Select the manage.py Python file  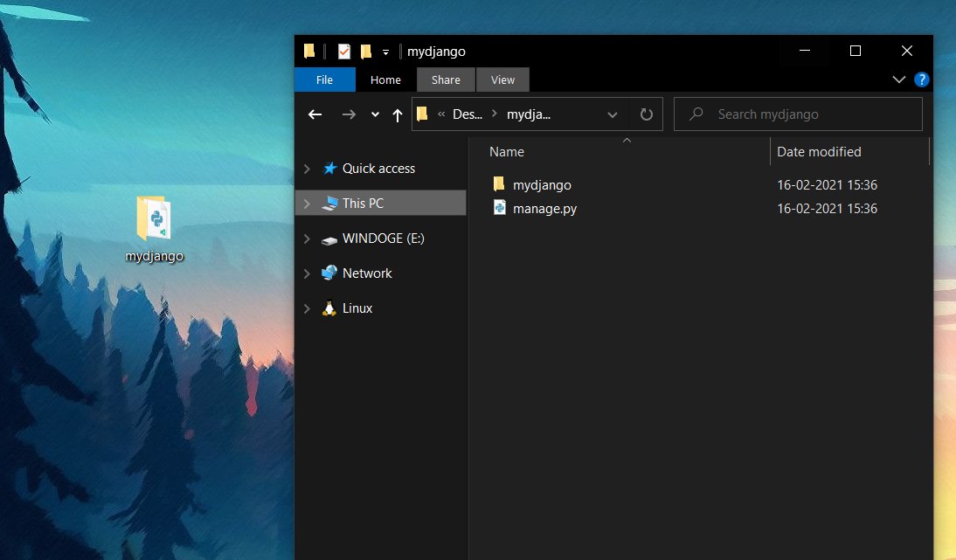tap(544, 208)
